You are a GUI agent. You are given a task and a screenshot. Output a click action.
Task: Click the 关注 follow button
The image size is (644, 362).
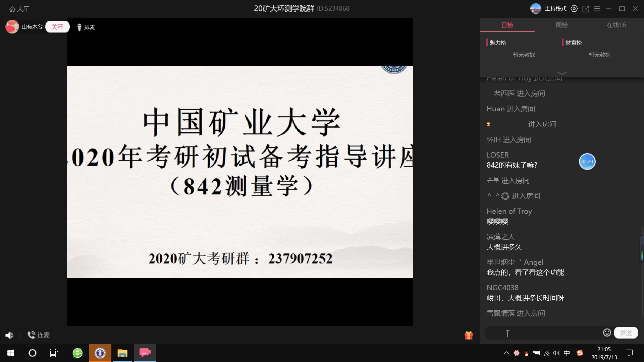pos(57,27)
